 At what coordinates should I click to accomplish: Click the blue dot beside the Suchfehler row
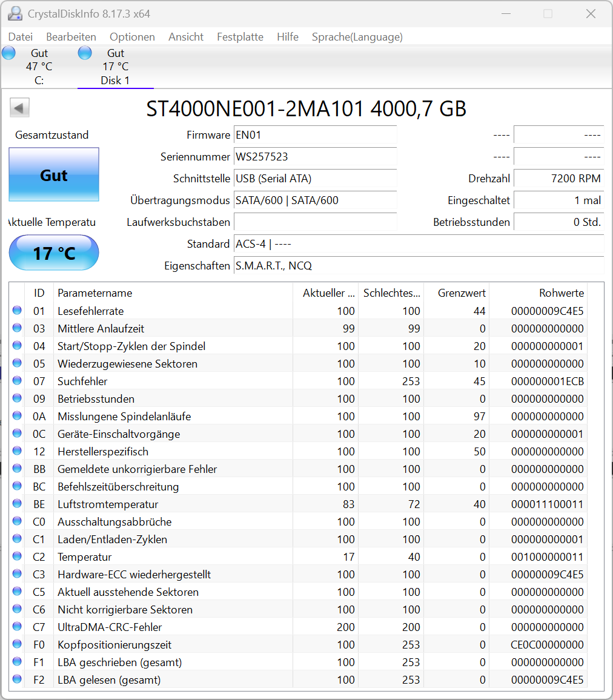pos(17,381)
